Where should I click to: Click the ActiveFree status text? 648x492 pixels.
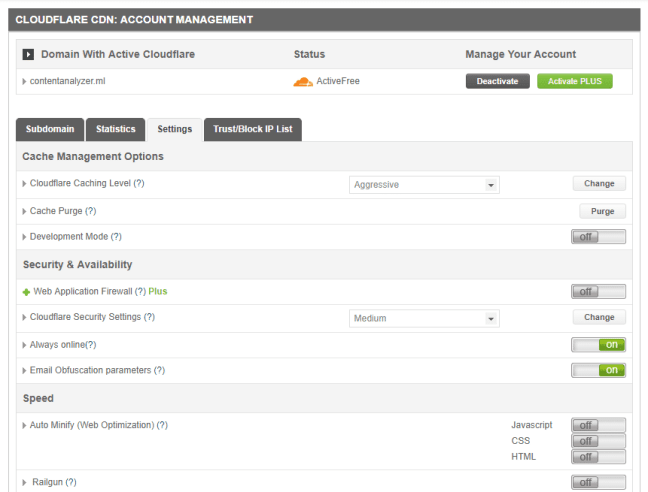click(x=338, y=81)
